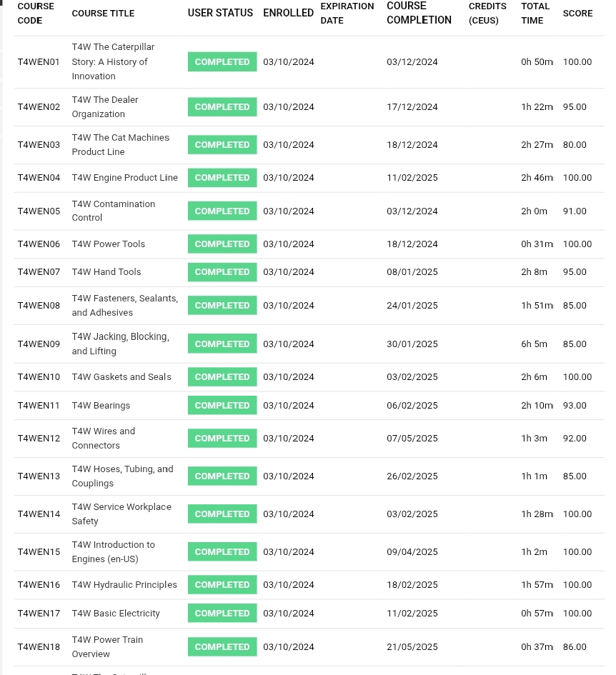
Task: Select course code T4WEN14
Action: (39, 514)
